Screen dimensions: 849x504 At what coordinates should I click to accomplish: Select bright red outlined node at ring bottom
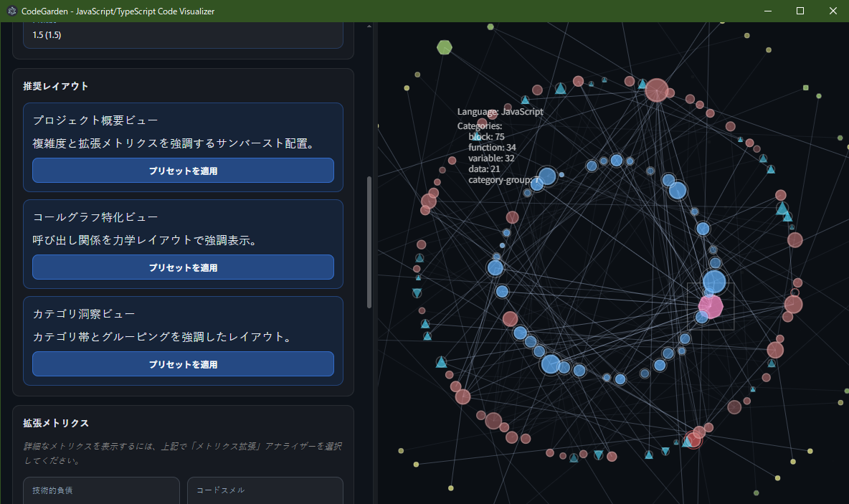(693, 440)
